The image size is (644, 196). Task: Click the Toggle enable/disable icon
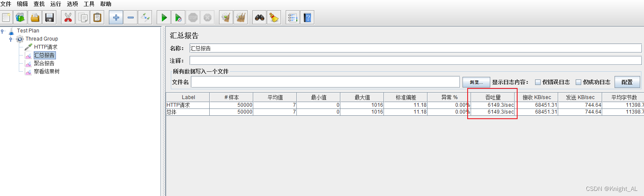[145, 18]
